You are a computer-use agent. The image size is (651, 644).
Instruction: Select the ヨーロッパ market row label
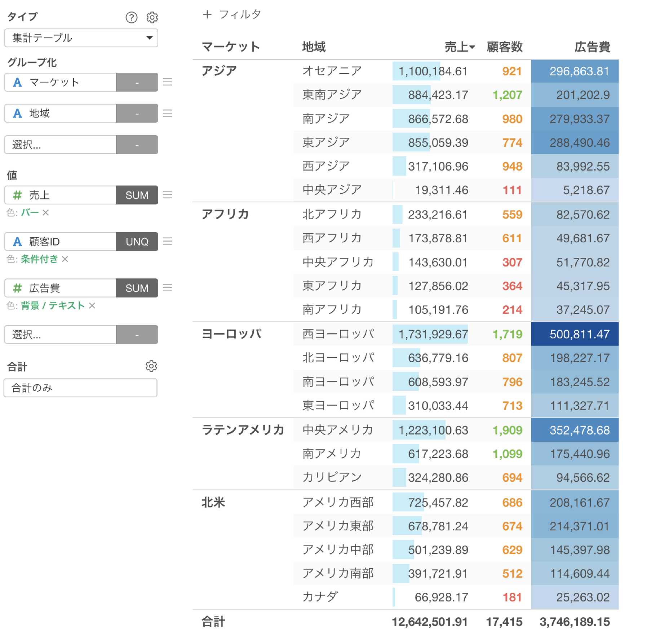[x=231, y=334]
